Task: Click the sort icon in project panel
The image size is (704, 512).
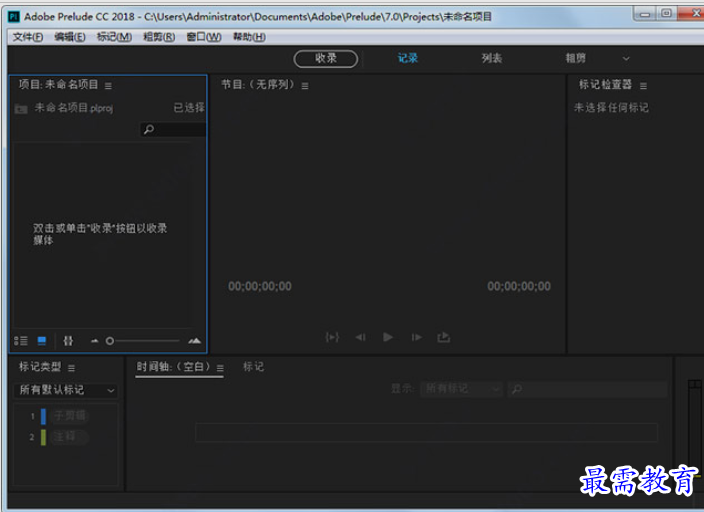Action: (68, 341)
